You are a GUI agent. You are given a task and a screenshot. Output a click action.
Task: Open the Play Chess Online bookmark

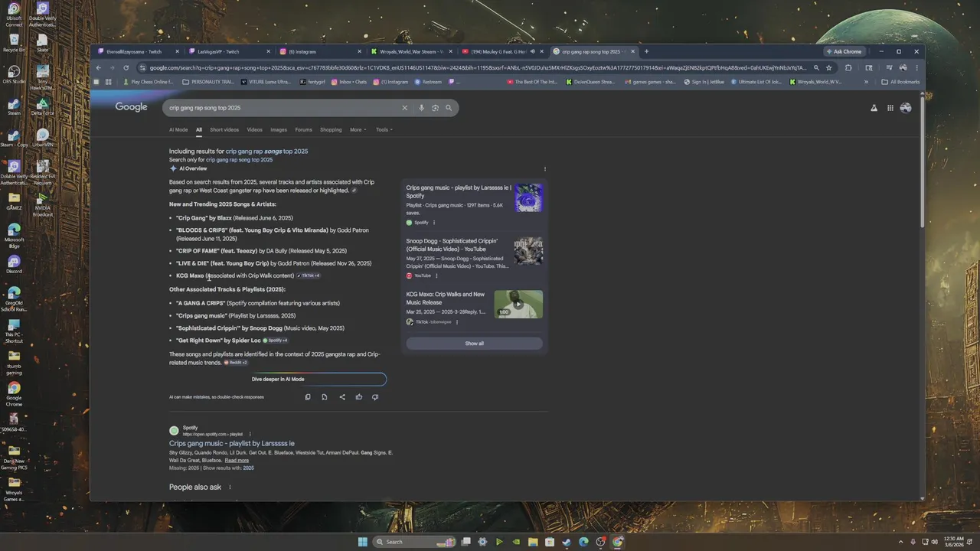[148, 82]
